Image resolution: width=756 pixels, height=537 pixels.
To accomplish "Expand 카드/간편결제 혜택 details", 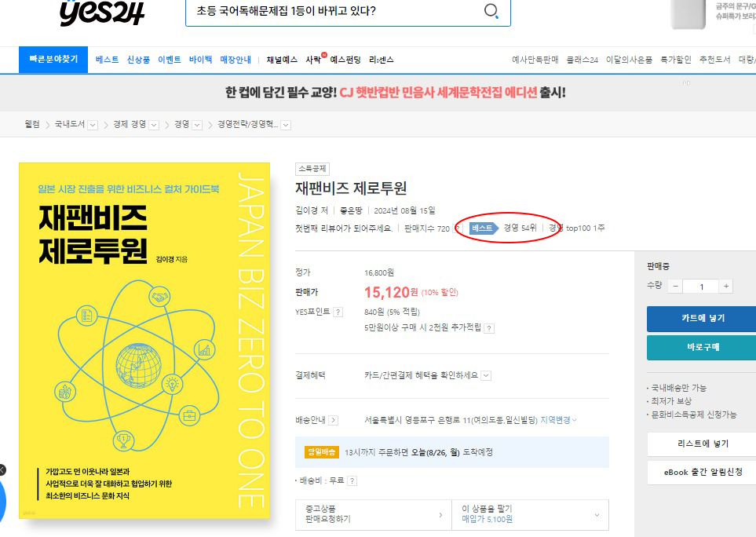I will coord(486,375).
